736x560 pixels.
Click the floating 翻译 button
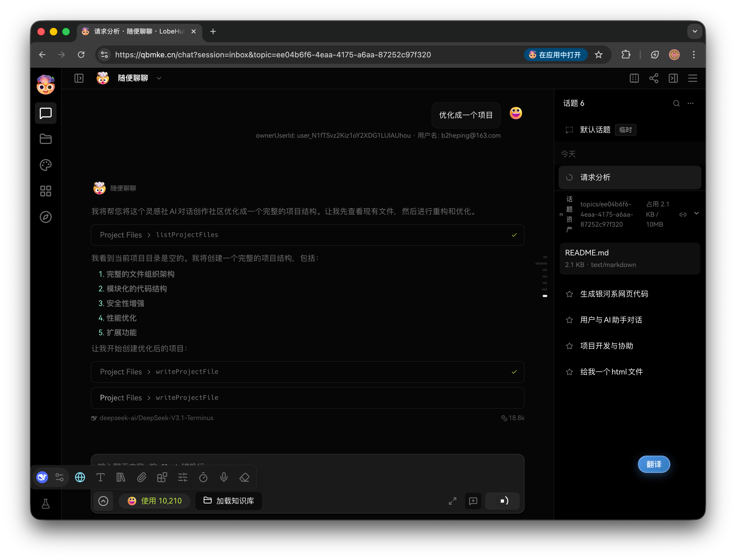pos(654,464)
